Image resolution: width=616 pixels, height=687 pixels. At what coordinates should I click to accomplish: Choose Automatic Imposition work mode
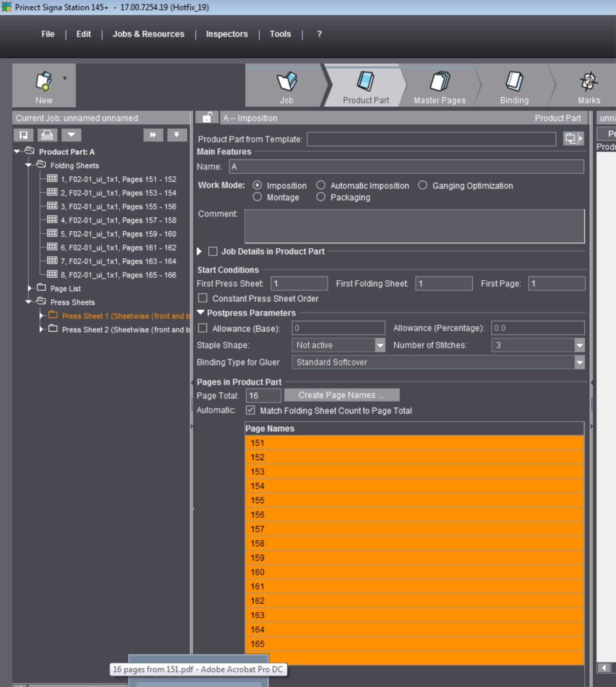click(321, 185)
